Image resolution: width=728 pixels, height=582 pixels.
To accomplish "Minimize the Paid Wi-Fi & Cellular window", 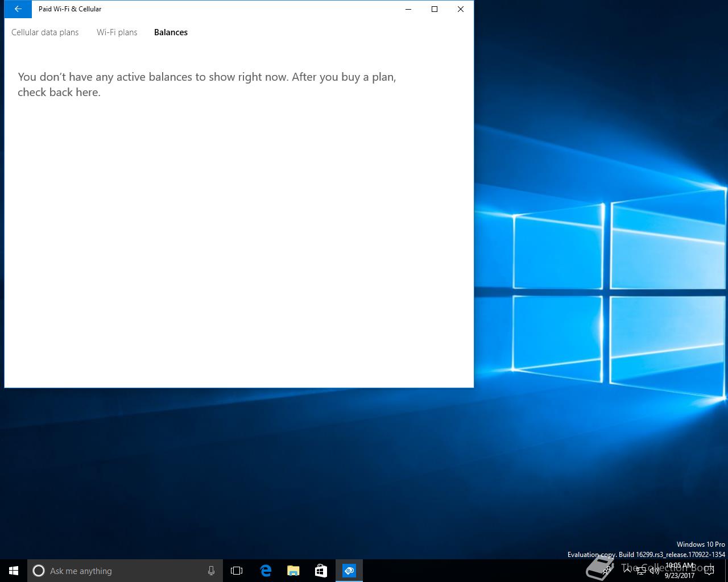I will (408, 9).
